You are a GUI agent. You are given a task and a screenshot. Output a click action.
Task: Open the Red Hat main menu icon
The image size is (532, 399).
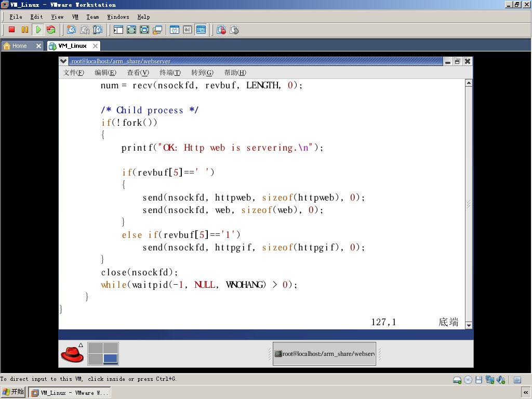pyautogui.click(x=72, y=353)
